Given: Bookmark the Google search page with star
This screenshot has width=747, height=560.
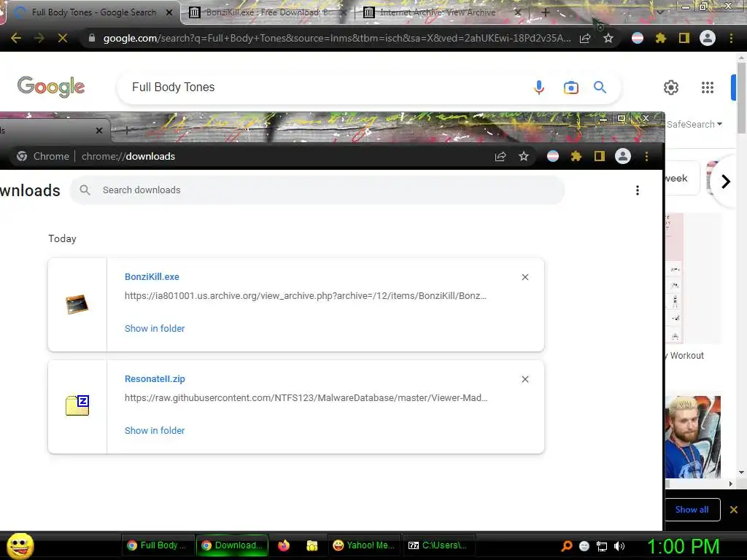Looking at the screenshot, I should [608, 38].
